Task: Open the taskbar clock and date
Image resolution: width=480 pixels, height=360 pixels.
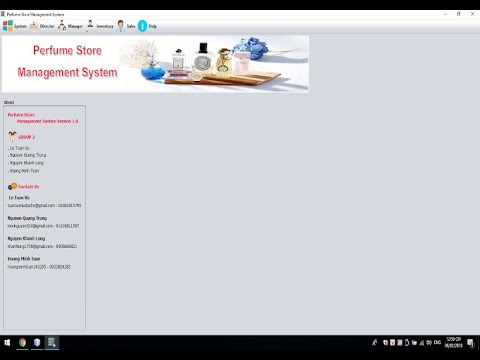Action: pos(453,342)
